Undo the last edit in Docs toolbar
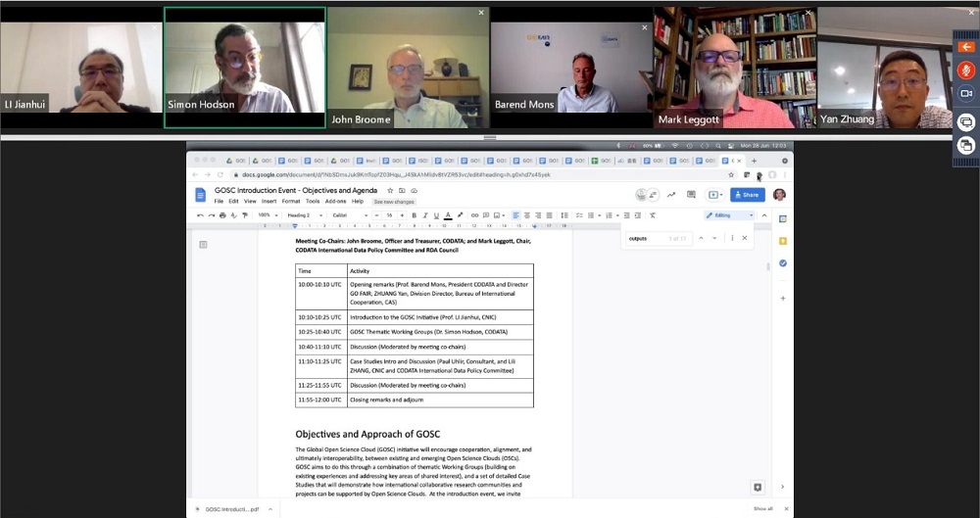This screenshot has height=518, width=980. [x=200, y=215]
